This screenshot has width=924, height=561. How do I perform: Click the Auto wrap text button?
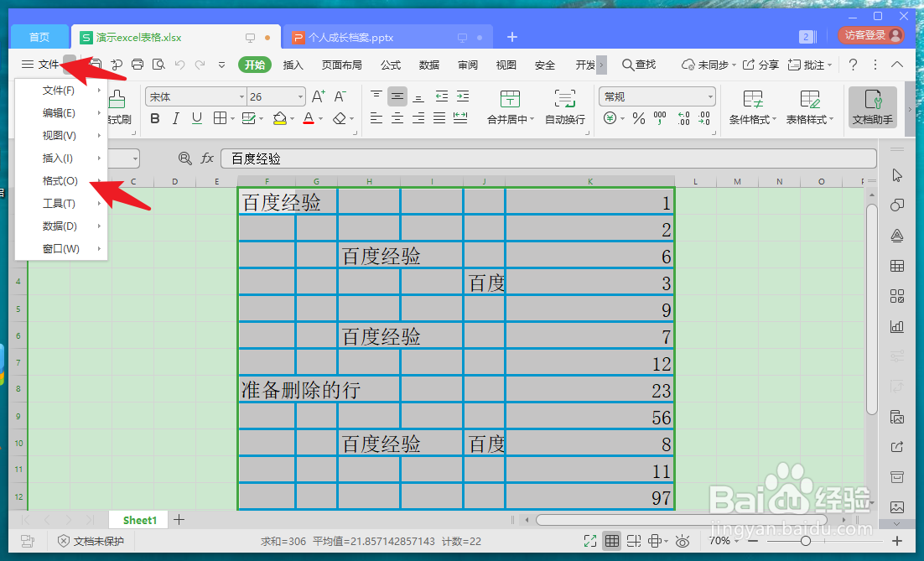pos(564,106)
